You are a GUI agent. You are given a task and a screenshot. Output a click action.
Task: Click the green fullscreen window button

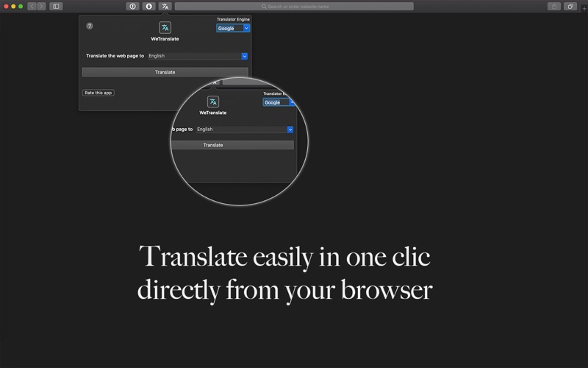tap(21, 7)
